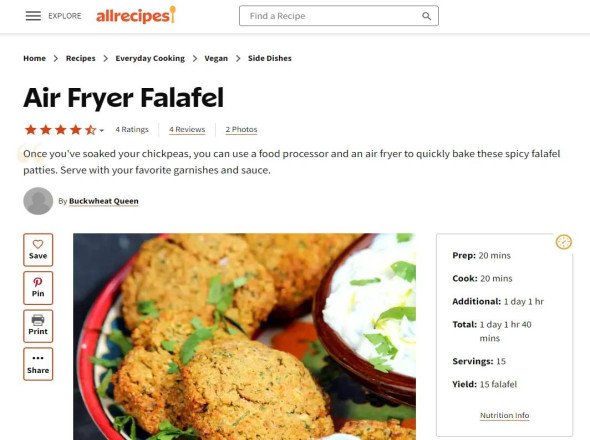Click the search magnifier icon
The height and width of the screenshot is (440, 590).
tap(426, 16)
